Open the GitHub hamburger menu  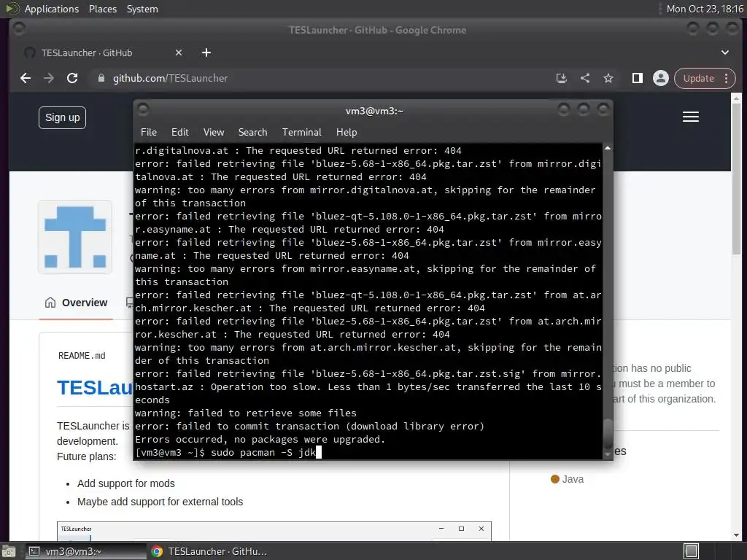pyautogui.click(x=691, y=117)
